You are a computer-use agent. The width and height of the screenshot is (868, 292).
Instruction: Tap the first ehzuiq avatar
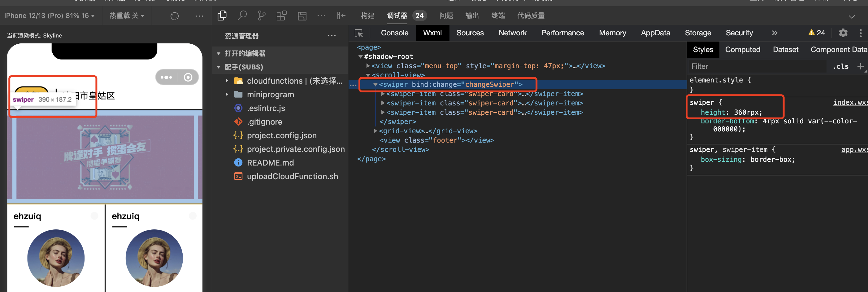[56, 258]
